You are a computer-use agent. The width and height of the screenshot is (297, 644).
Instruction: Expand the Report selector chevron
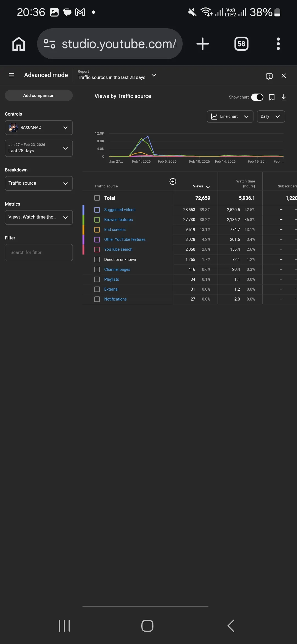coord(154,75)
